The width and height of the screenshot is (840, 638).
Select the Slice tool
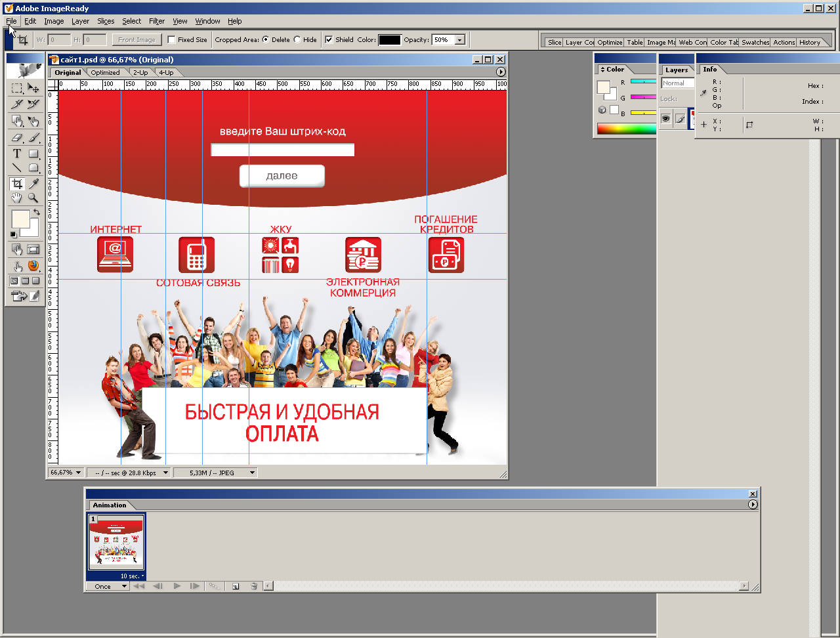tap(17, 104)
